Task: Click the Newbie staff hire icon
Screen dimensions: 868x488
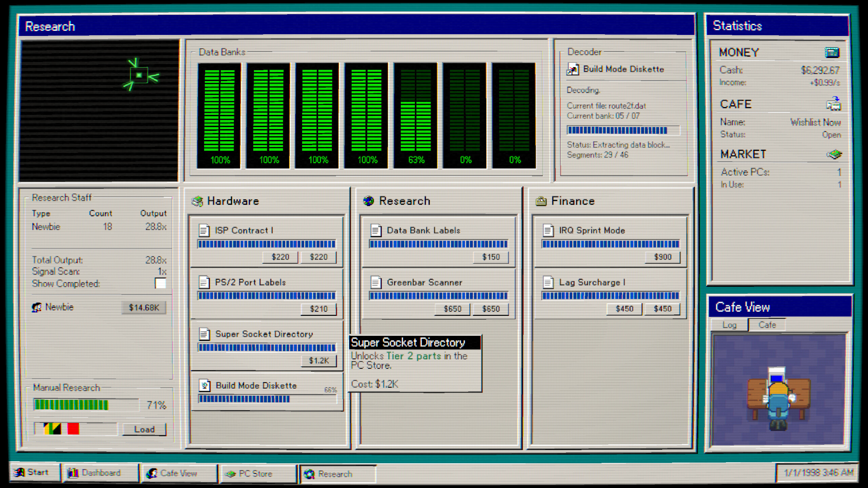Action: point(37,307)
